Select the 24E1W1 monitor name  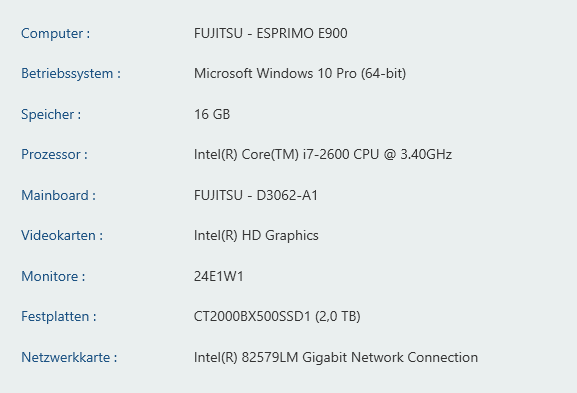[219, 276]
